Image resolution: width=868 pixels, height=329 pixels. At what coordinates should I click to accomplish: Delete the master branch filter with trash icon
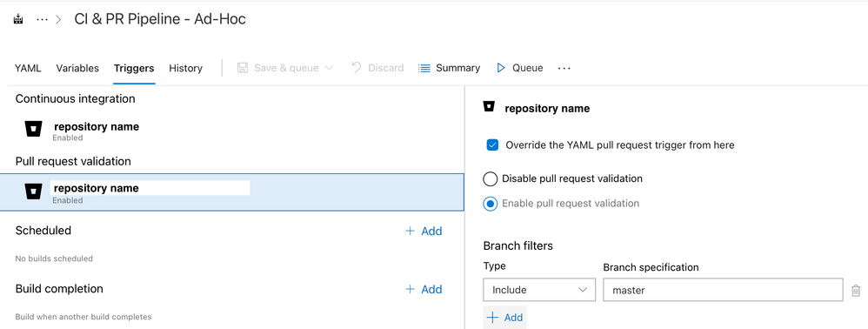pyautogui.click(x=856, y=290)
